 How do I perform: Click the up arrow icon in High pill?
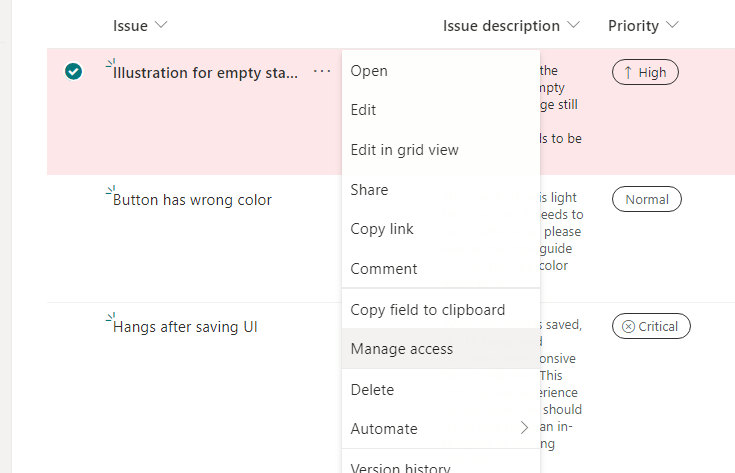628,73
